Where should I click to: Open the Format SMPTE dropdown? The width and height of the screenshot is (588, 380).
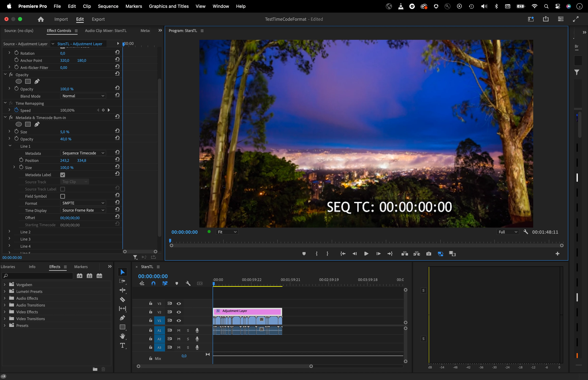tap(83, 203)
